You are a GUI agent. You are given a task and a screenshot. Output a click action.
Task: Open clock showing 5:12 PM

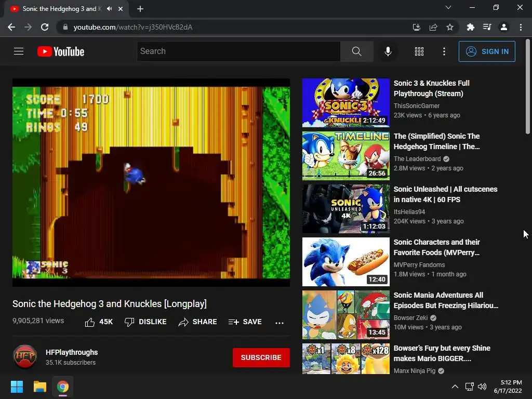click(x=508, y=387)
